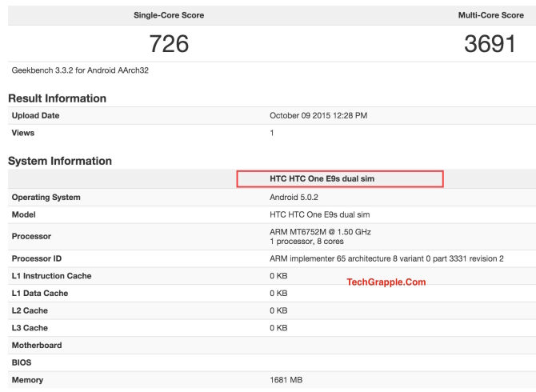Click the October 09 2015 upload date value
The height and width of the screenshot is (392, 536).
click(x=318, y=115)
